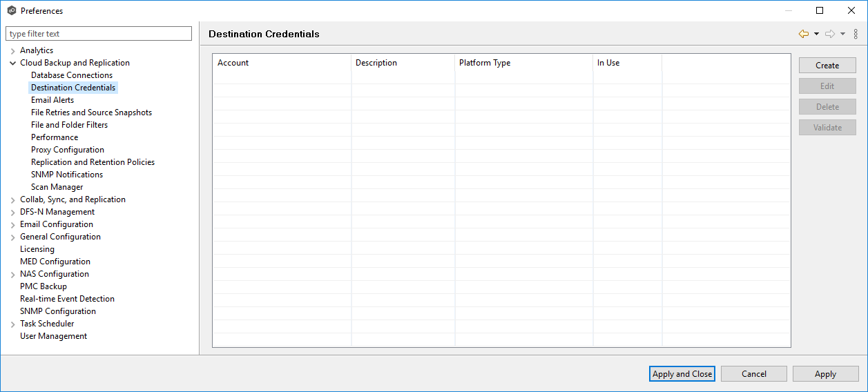Open the back history dropdown arrow
Image resolution: width=868 pixels, height=392 pixels.
[x=816, y=34]
